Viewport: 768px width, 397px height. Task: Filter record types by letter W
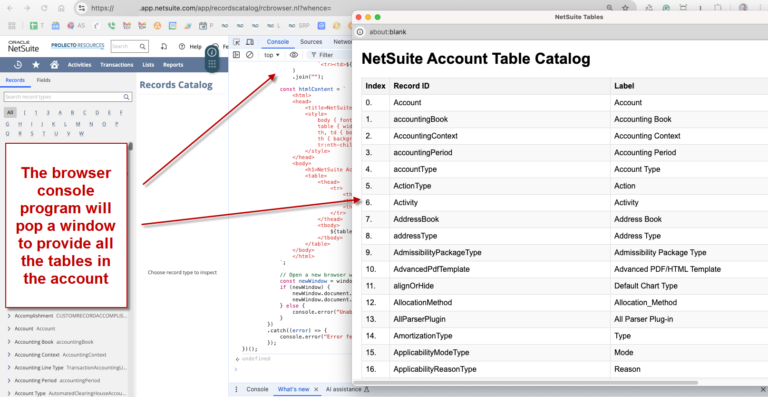(x=81, y=133)
